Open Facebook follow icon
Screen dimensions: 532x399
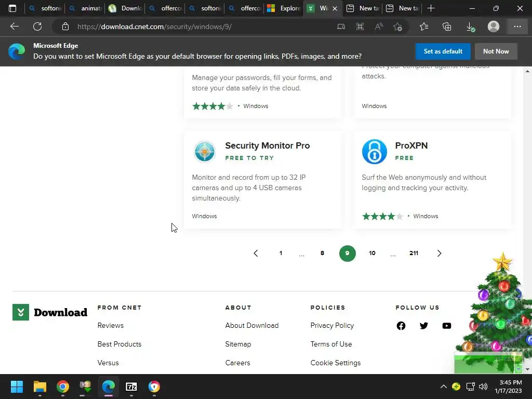401,326
